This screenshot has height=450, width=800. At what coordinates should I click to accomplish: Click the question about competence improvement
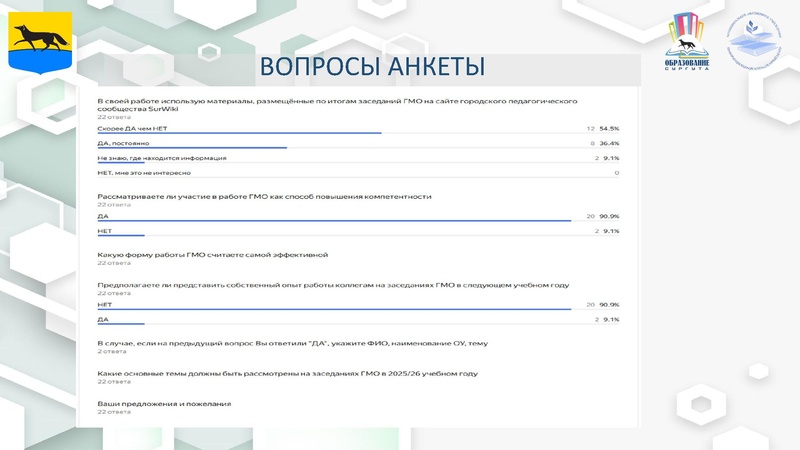click(264, 196)
